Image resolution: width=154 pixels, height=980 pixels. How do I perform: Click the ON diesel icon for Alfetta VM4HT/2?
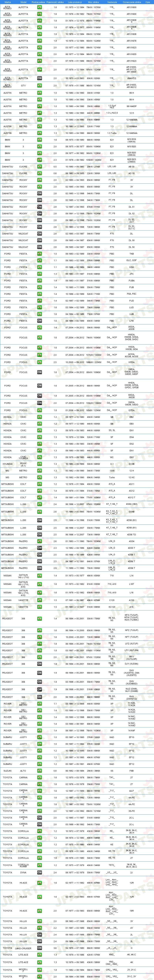pos(40,78)
